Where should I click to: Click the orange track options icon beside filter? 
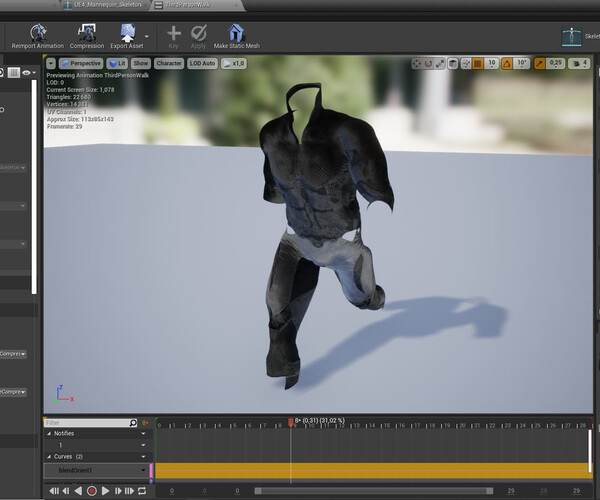tap(145, 423)
